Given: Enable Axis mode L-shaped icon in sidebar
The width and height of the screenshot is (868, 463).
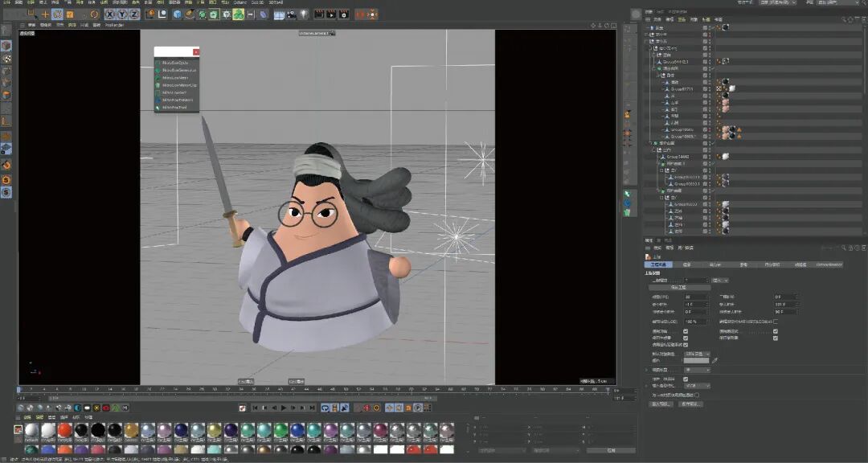Looking at the screenshot, I should coord(6,121).
